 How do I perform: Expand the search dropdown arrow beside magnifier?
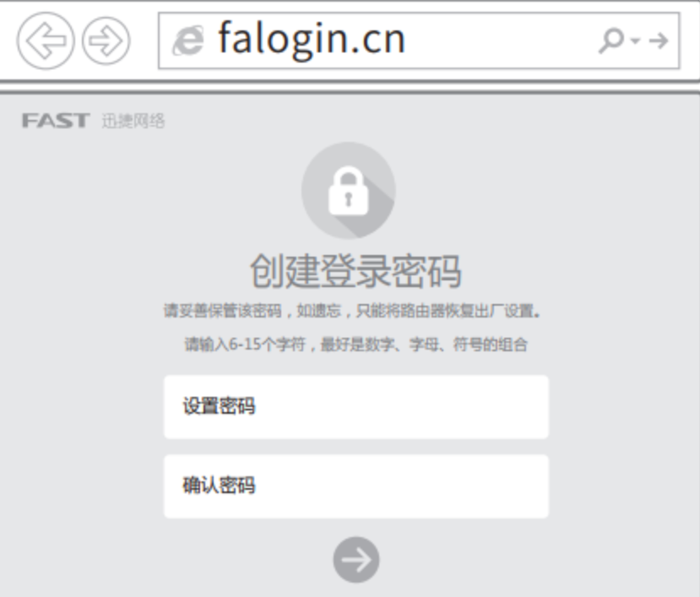(635, 41)
